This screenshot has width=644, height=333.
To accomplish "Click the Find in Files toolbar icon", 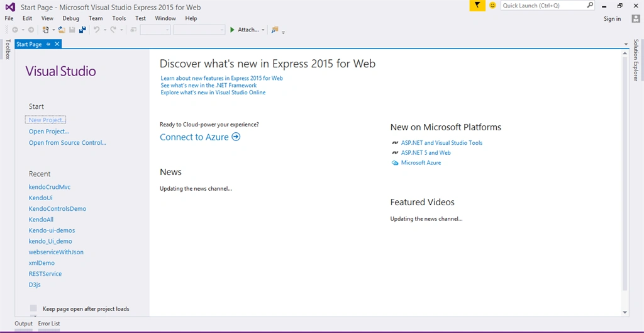I will click(x=275, y=30).
